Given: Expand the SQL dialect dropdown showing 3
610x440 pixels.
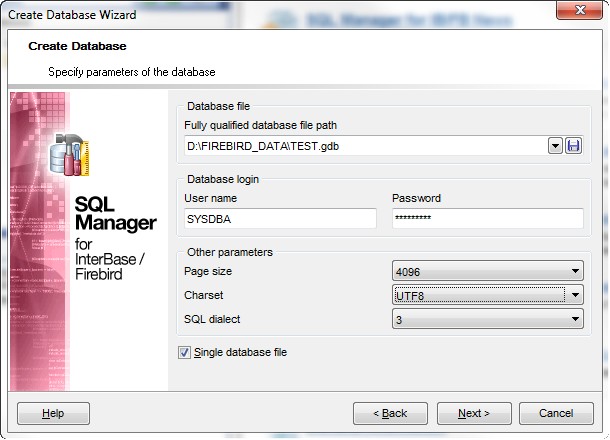Looking at the screenshot, I should (487, 319).
